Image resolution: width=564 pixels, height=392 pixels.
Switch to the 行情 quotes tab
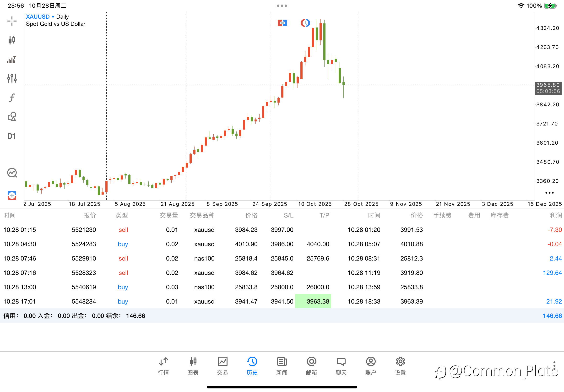[163, 366]
